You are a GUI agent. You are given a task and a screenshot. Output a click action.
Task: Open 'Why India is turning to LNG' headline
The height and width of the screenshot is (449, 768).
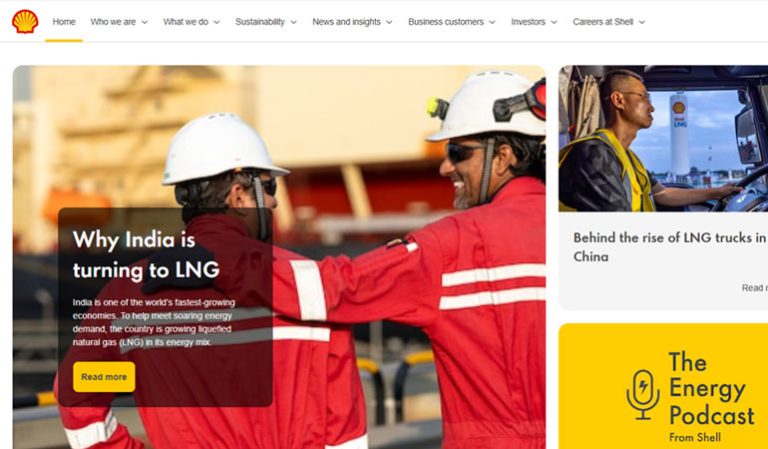[146, 255]
